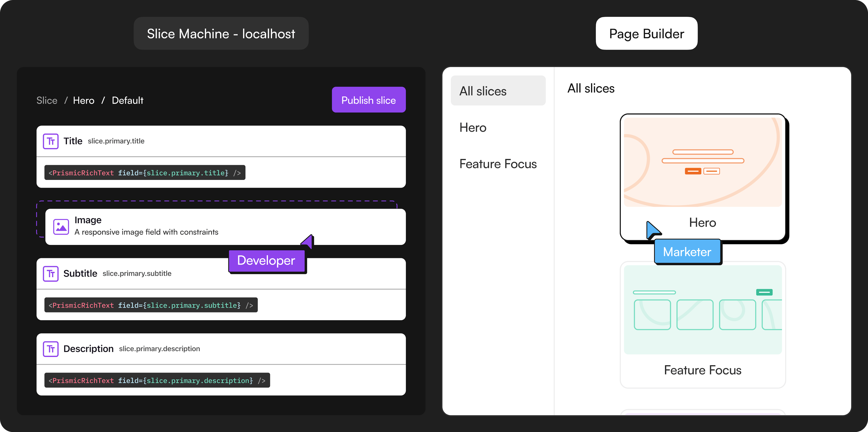Image resolution: width=868 pixels, height=432 pixels.
Task: Click the purple Developer cursor arrow
Action: 308,242
